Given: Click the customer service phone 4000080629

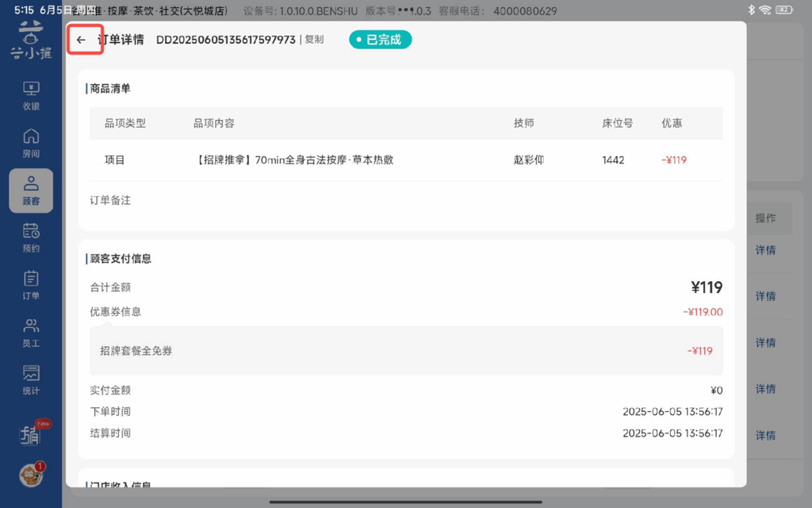Looking at the screenshot, I should (x=525, y=11).
